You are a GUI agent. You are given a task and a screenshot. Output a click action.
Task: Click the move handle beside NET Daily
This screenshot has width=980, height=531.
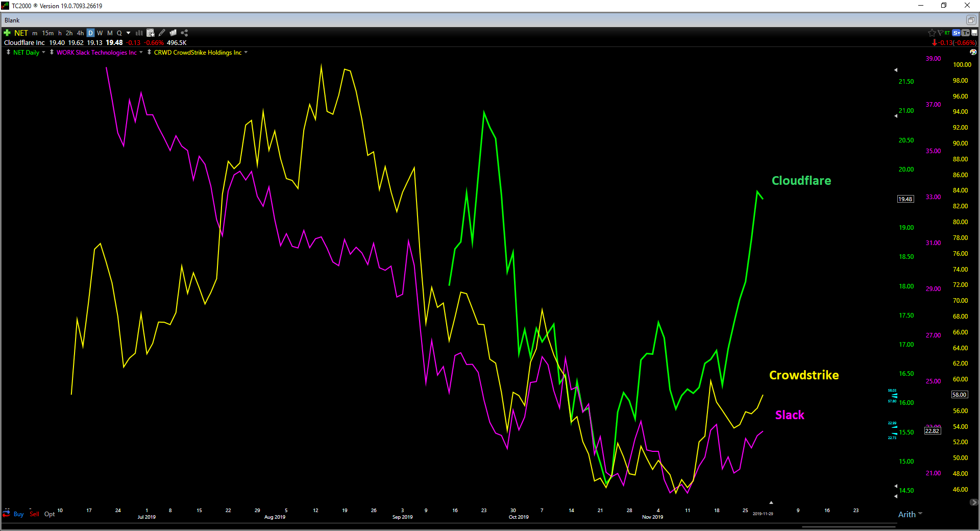click(x=8, y=52)
